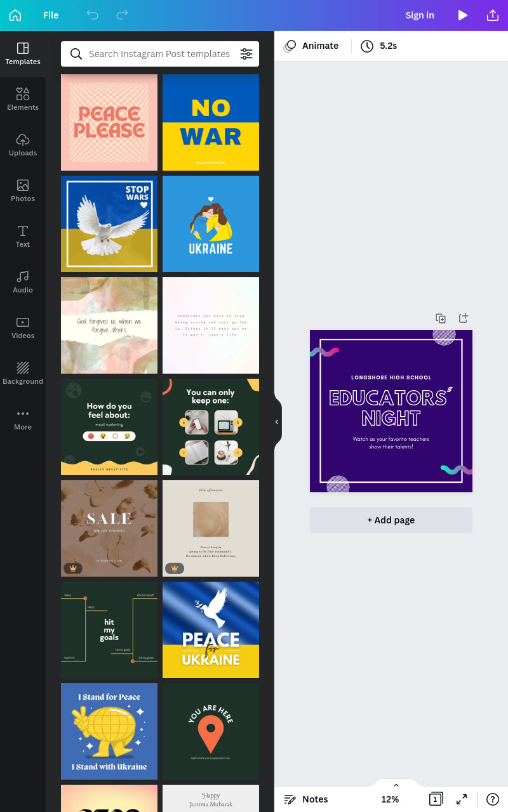The image size is (508, 812).
Task: Play the design preview
Action: tap(463, 15)
